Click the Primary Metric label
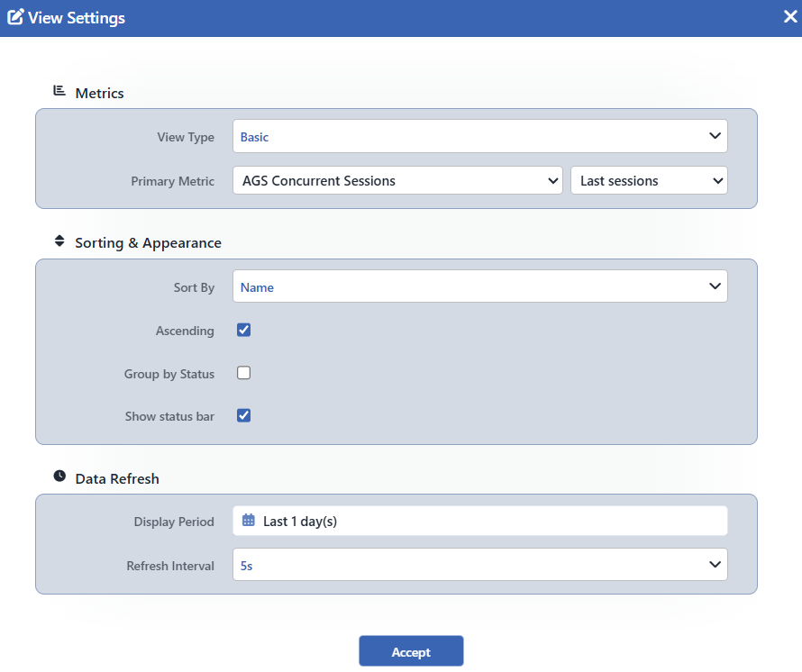Viewport: 802px width, 672px height. point(172,181)
